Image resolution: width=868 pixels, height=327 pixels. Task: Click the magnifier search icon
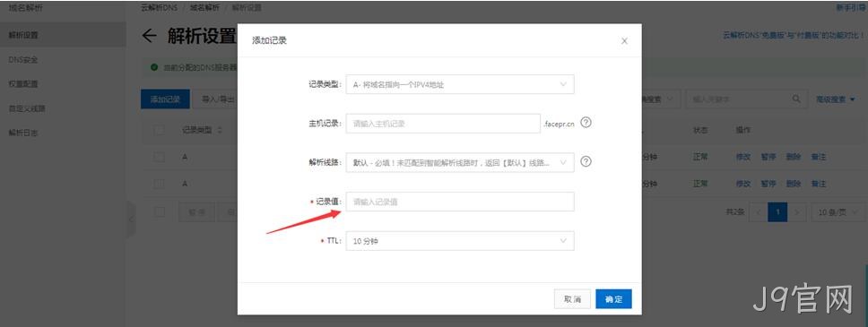[796, 99]
